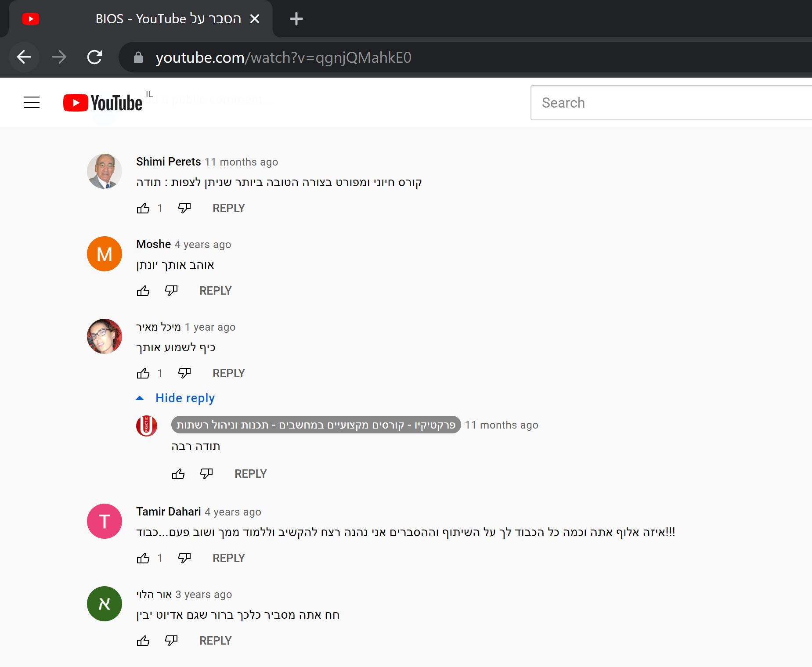Collapse replies with Hide reply

[x=185, y=398]
